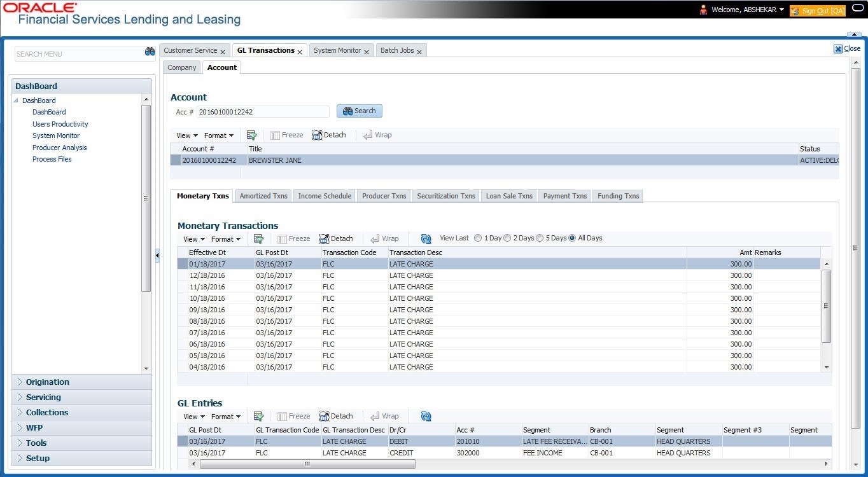Close the GL Transactions tab
868x477 pixels.
[x=300, y=52]
